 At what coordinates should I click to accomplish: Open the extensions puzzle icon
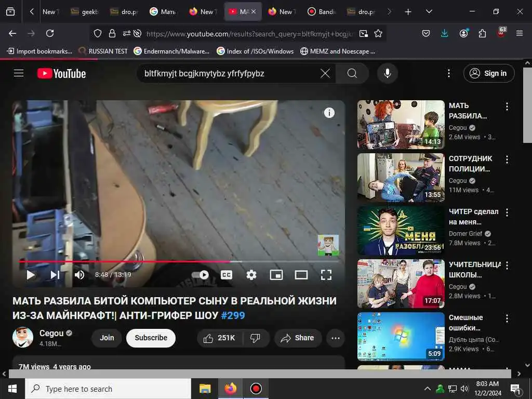482,33
